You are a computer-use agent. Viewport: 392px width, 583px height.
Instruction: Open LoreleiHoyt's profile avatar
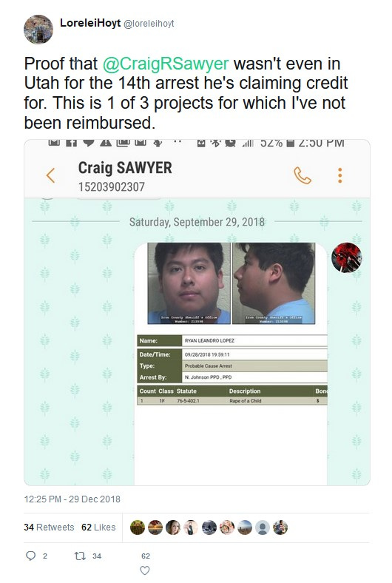38,30
